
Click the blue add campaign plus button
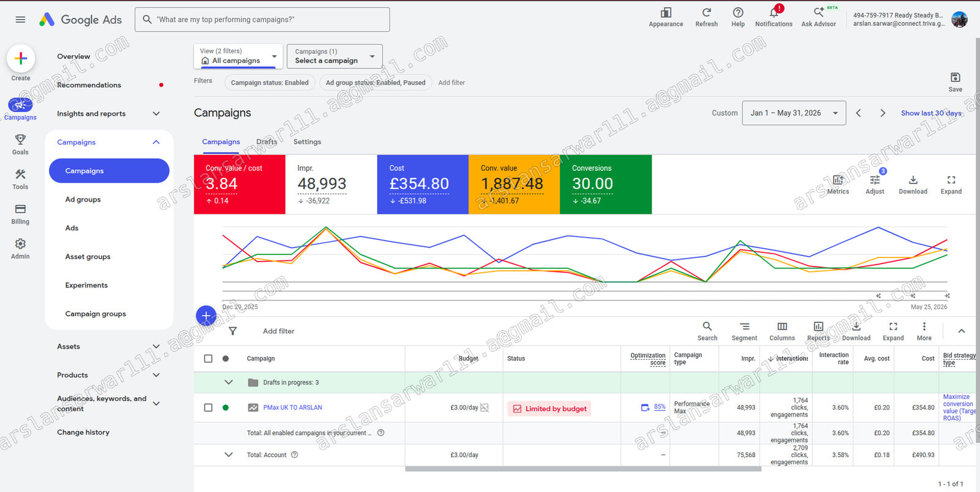pos(206,316)
